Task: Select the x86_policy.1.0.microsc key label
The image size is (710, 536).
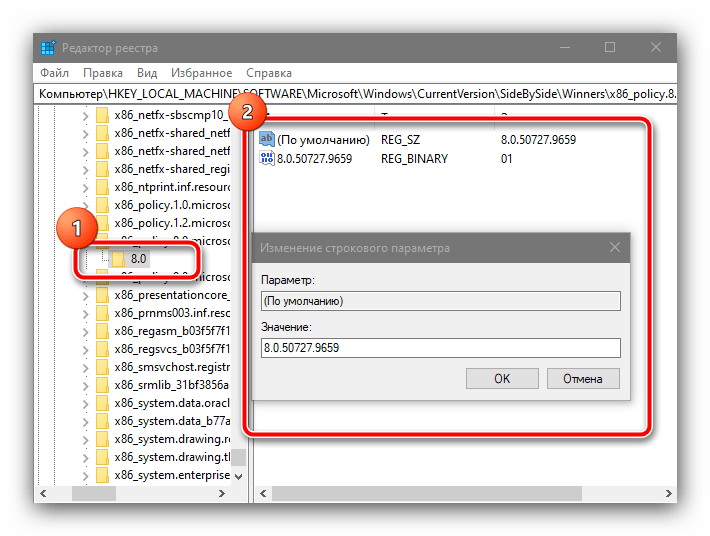Action: point(172,205)
